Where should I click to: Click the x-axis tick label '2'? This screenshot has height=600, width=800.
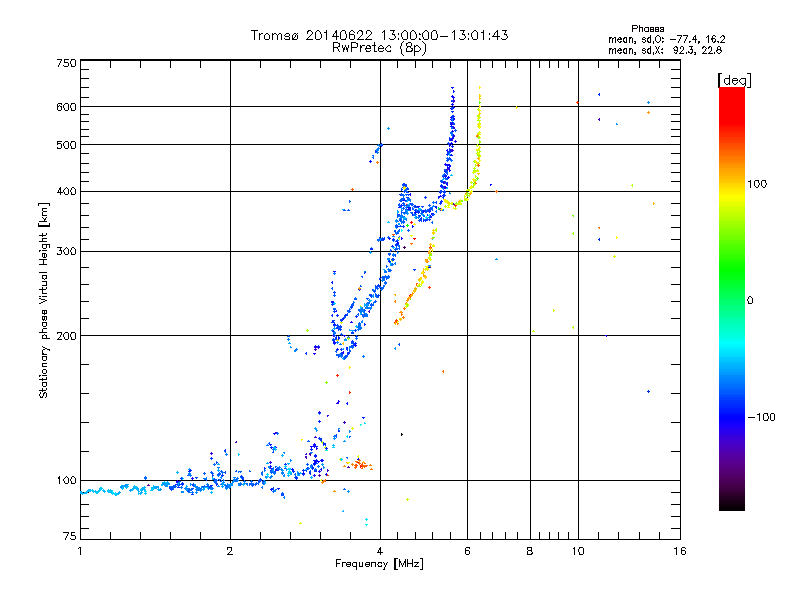click(x=230, y=551)
